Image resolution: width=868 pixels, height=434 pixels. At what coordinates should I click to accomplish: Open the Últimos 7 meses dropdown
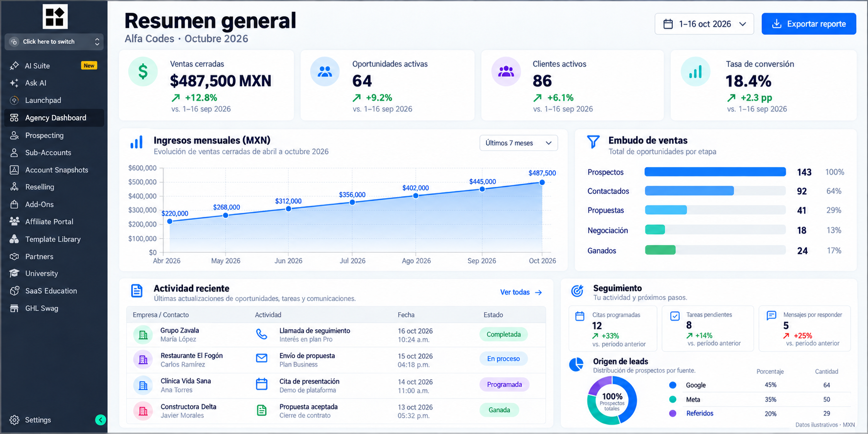[x=519, y=143]
